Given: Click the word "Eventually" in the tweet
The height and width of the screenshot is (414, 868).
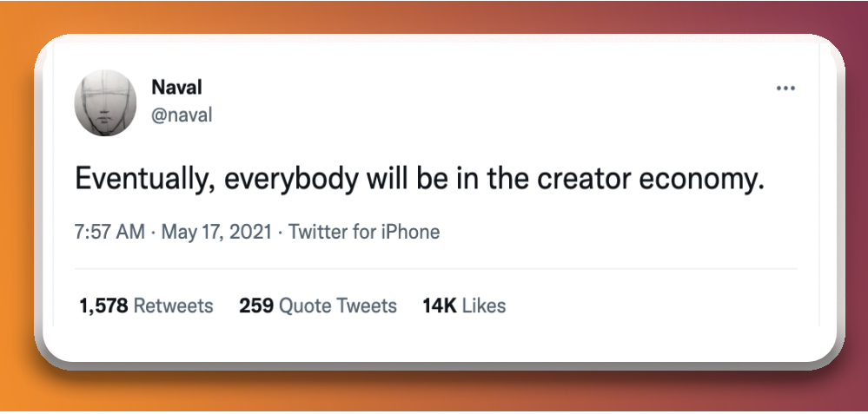Looking at the screenshot, I should [141, 181].
